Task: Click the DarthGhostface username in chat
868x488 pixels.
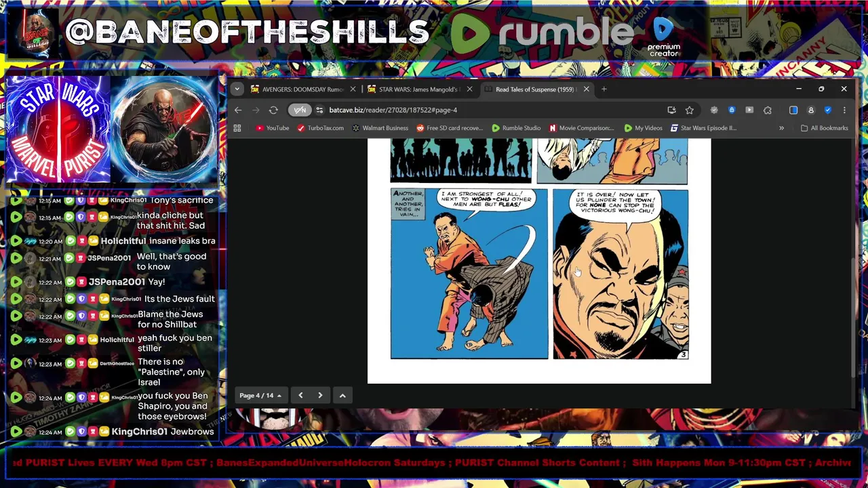Action: click(117, 364)
